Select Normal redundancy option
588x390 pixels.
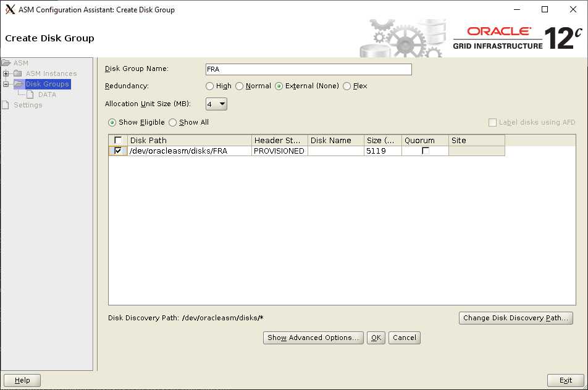[239, 86]
